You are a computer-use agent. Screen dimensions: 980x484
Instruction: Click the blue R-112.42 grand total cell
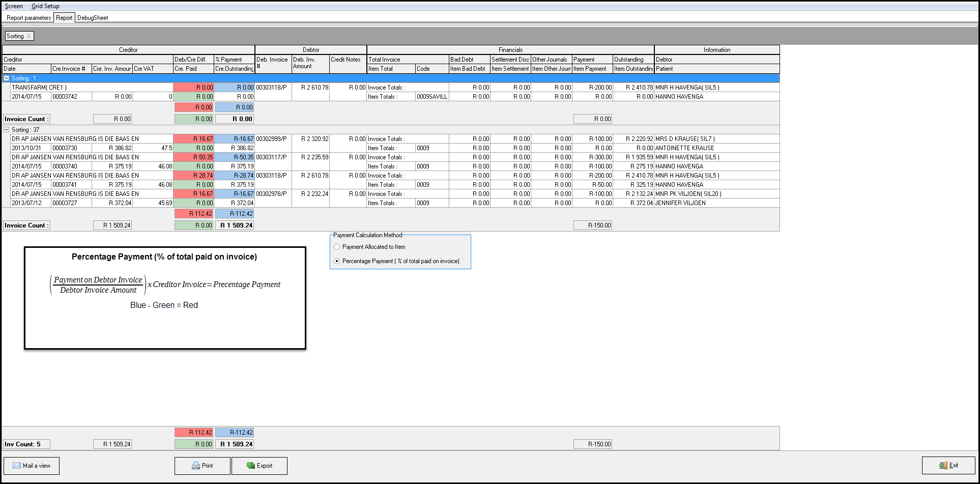(235, 433)
